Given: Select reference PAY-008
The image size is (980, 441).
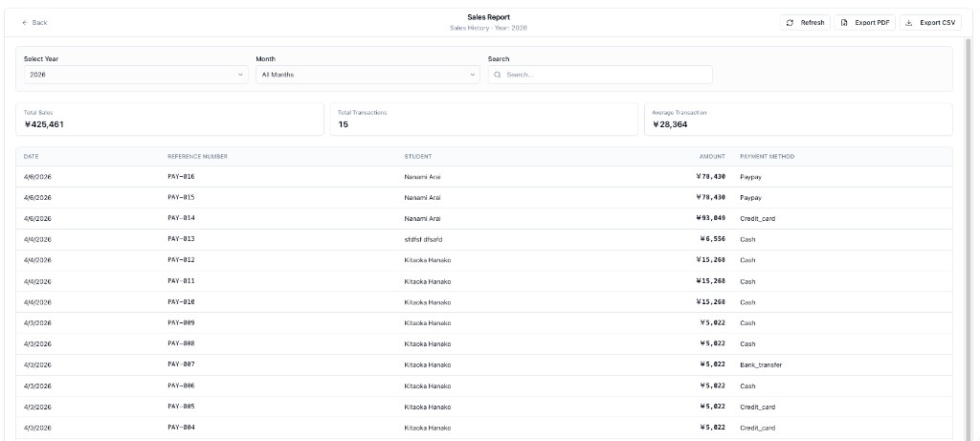Looking at the screenshot, I should pos(181,343).
